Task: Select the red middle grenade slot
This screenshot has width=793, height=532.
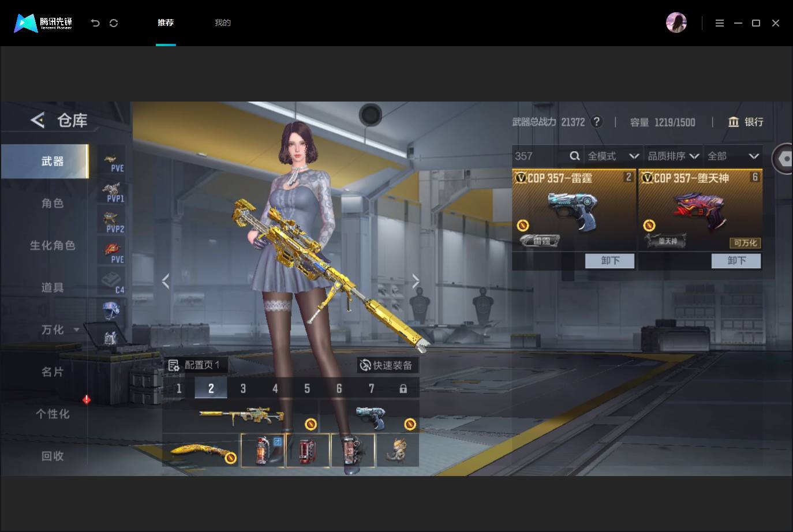Action: click(x=308, y=450)
